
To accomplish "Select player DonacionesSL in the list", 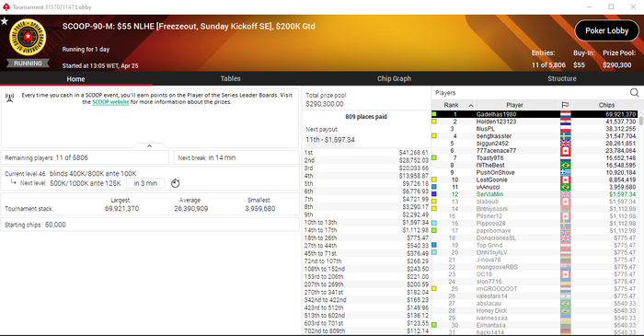I will [x=535, y=238].
